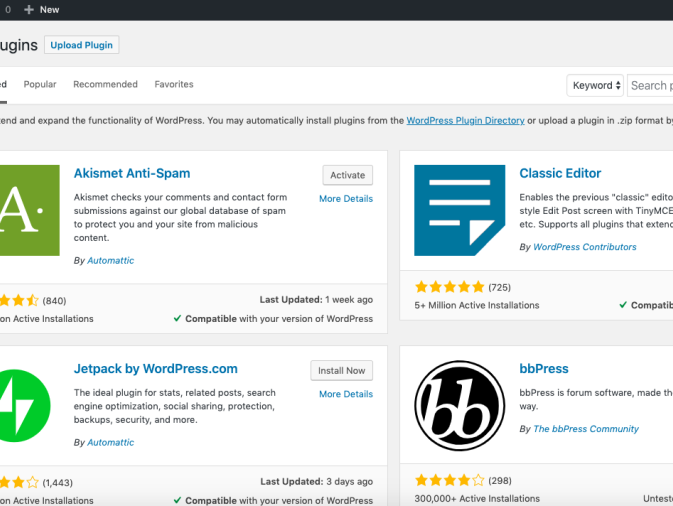Open the Keyword search type dropdown

click(595, 85)
